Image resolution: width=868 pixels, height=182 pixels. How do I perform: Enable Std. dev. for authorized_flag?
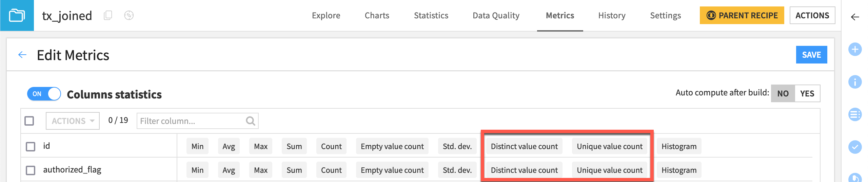pos(457,170)
